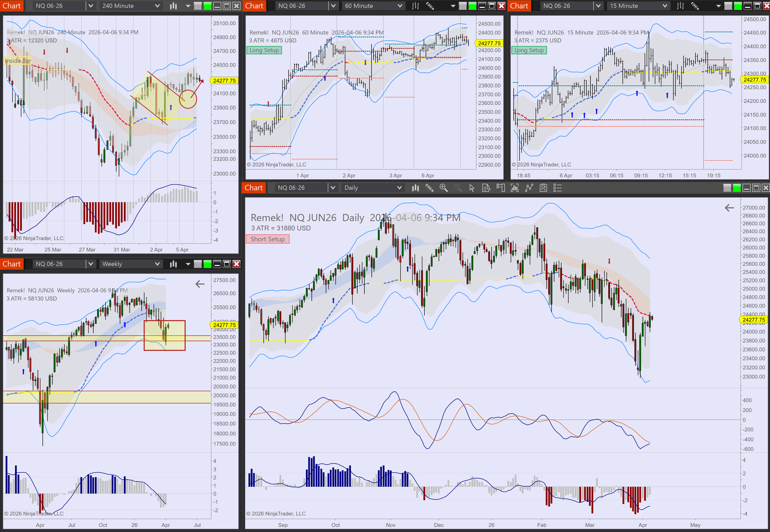Click Chart tab of Weekly window

(x=12, y=264)
